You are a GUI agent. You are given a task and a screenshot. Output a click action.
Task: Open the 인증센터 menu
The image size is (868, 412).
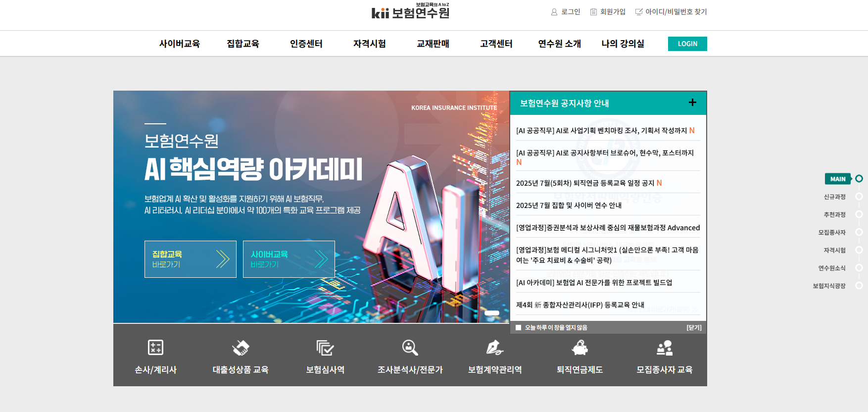click(306, 44)
